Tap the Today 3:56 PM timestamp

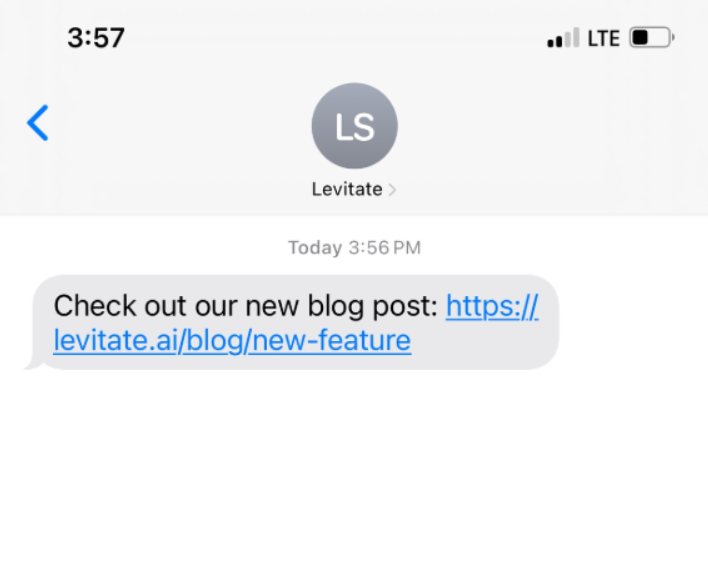(x=354, y=248)
